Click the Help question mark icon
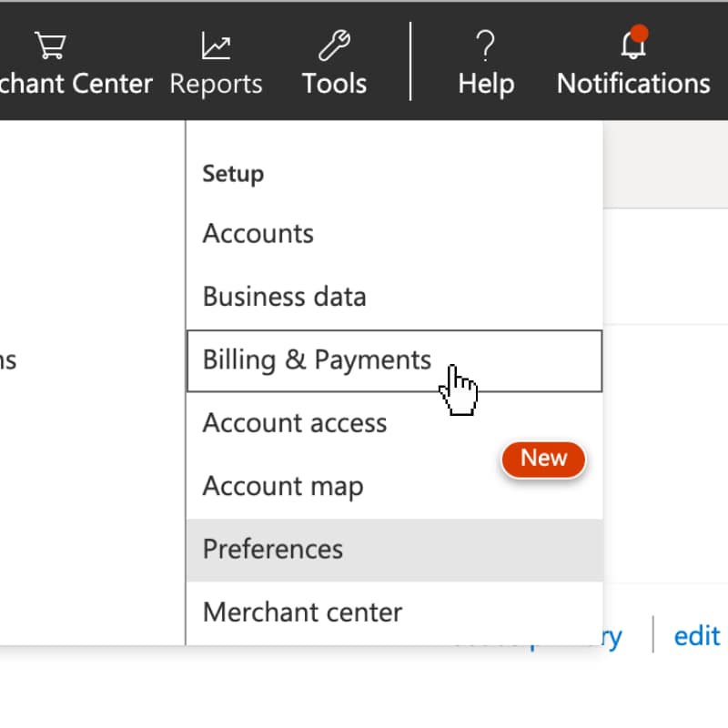This screenshot has width=728, height=728. click(x=486, y=45)
